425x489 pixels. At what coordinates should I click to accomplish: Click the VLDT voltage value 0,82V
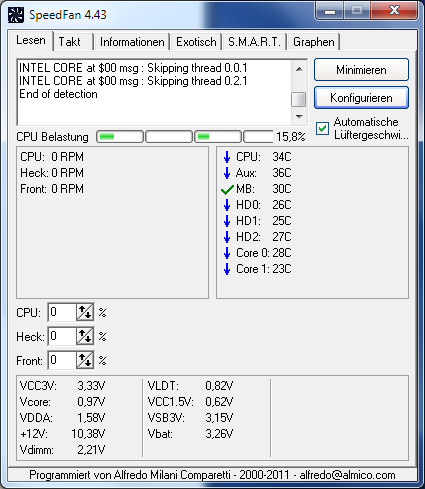219,386
